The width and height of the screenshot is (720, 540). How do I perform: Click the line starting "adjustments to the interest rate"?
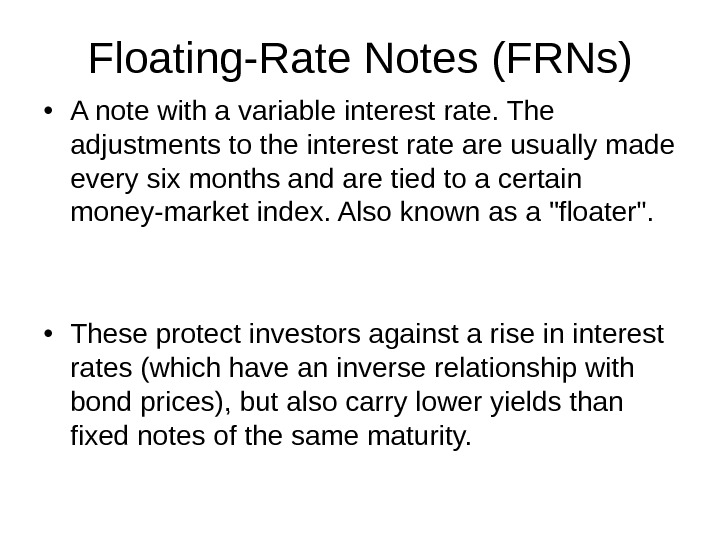(x=372, y=146)
